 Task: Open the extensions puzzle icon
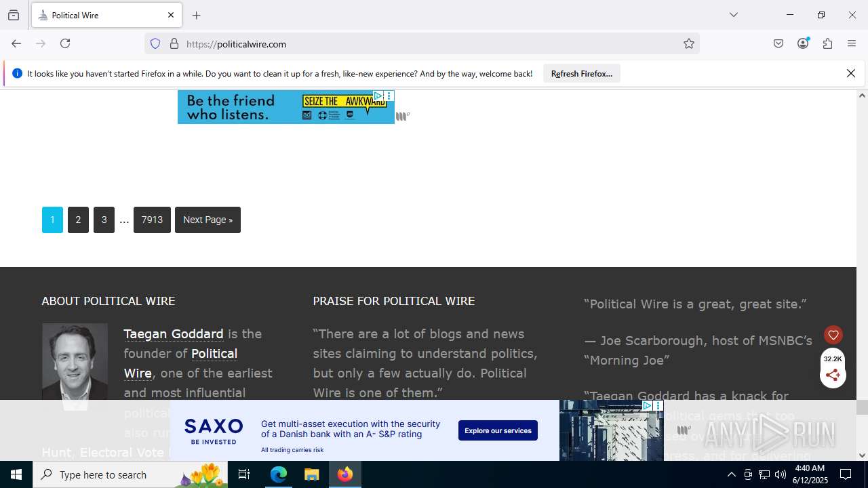pyautogui.click(x=827, y=43)
